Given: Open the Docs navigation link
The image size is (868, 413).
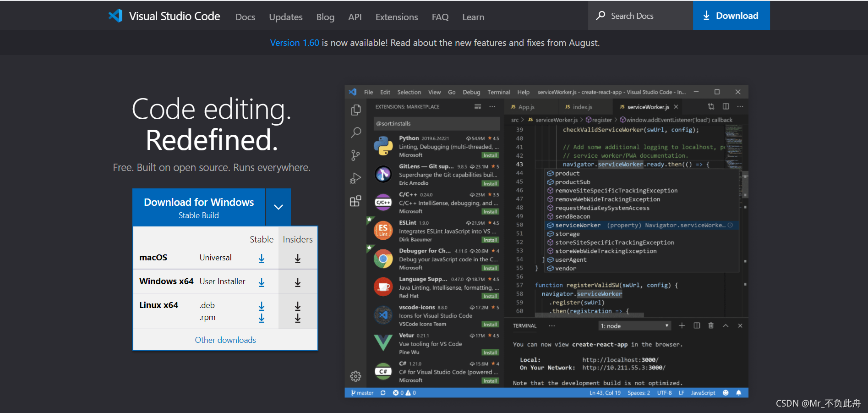Looking at the screenshot, I should click(x=245, y=17).
